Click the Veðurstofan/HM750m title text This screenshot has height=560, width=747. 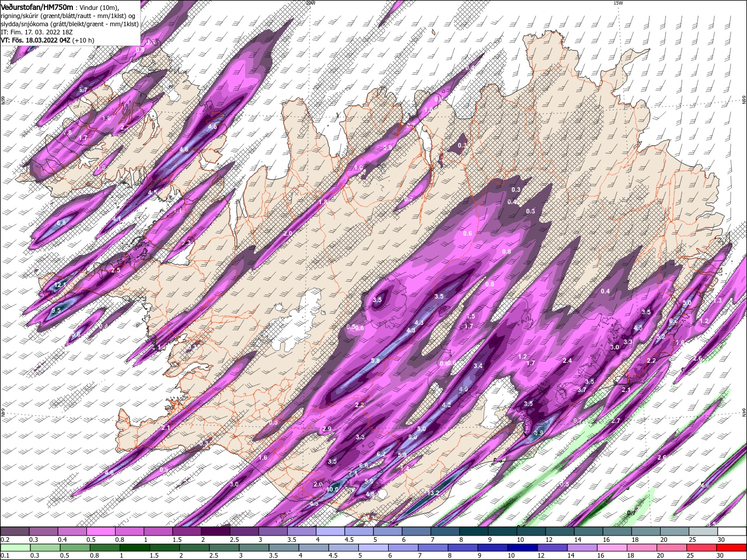pos(37,7)
